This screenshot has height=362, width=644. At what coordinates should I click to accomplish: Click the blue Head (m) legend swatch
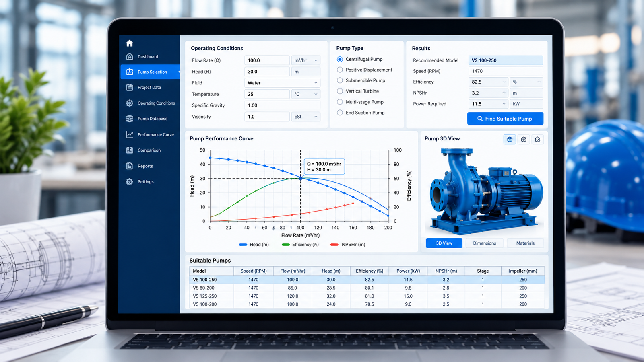click(x=243, y=245)
